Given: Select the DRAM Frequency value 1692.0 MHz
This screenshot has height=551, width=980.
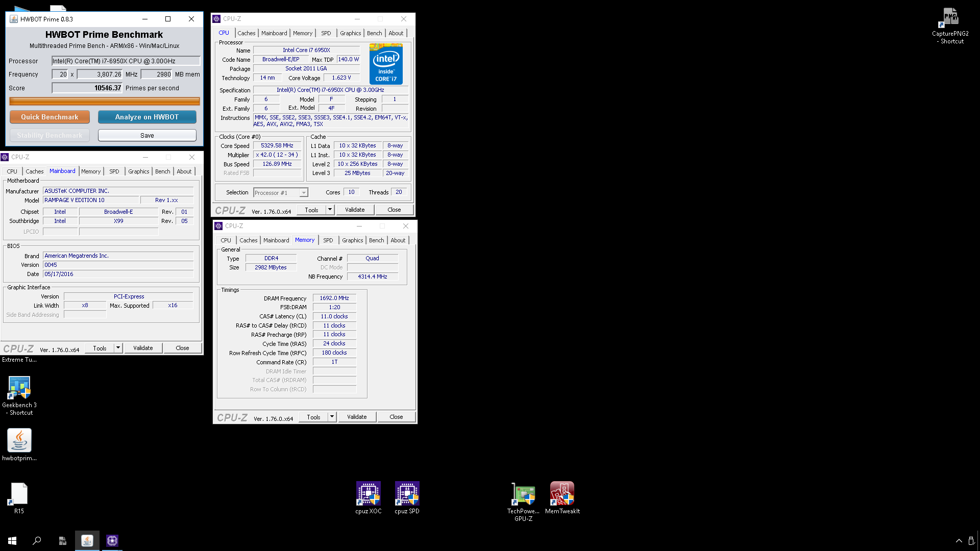Looking at the screenshot, I should coord(334,298).
